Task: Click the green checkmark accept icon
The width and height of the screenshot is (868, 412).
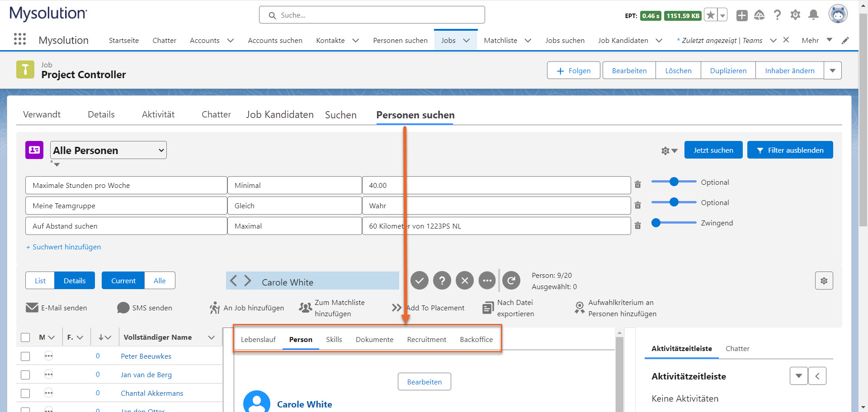Action: click(x=419, y=281)
